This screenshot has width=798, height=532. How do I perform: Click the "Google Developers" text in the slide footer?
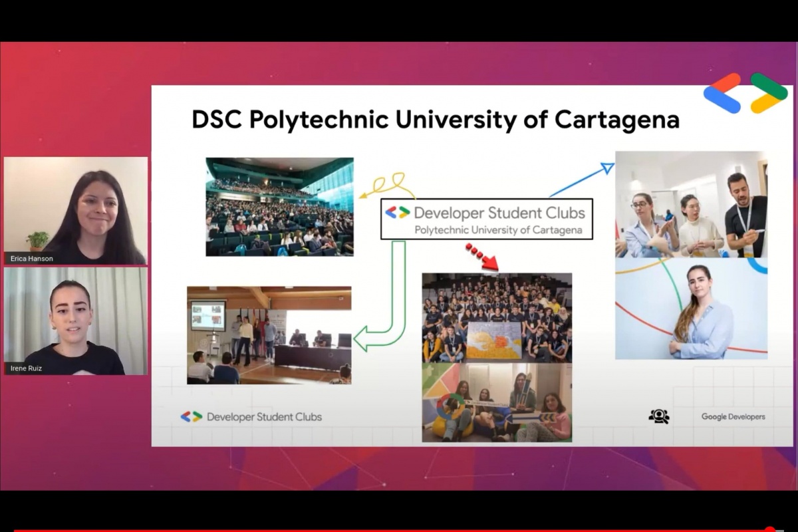(733, 417)
